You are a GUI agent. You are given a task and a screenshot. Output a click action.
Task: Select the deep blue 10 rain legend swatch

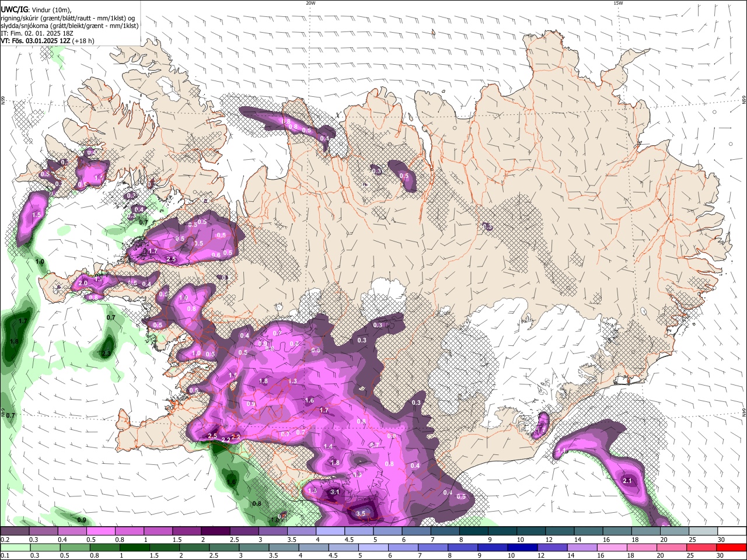521,548
